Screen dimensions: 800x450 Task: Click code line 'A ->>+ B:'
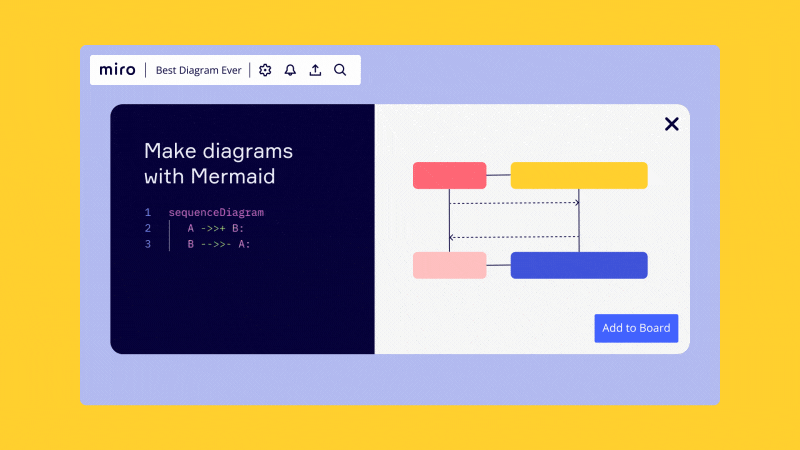(216, 228)
